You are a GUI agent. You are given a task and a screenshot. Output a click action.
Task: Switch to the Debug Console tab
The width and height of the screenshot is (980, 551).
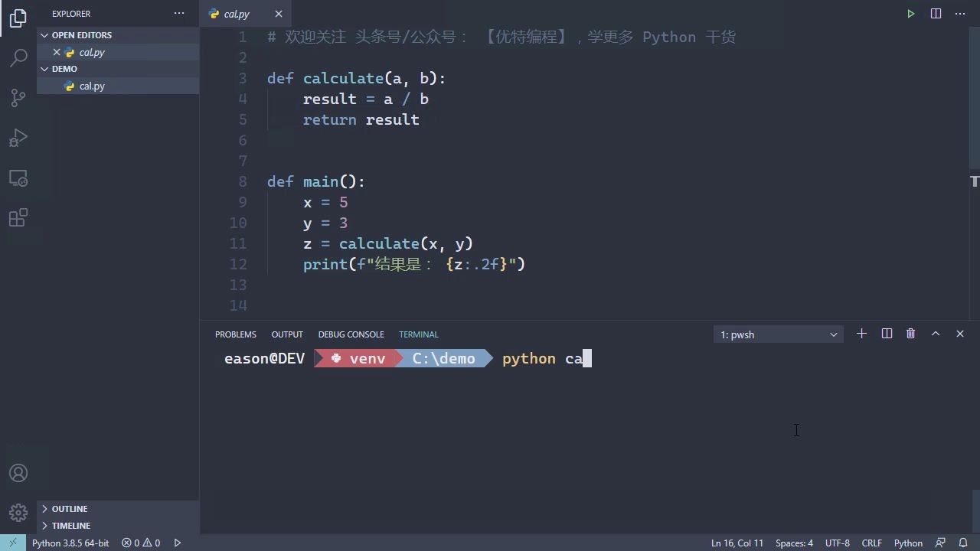click(351, 334)
